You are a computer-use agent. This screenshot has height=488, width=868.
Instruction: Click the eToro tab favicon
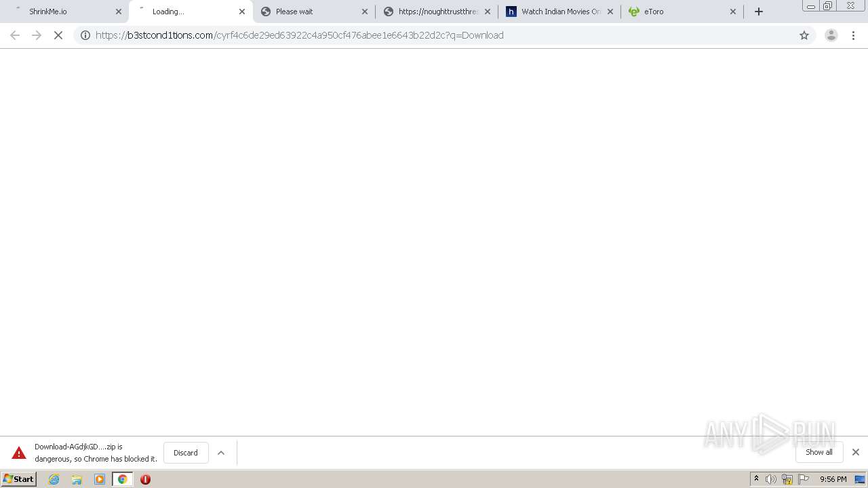[634, 12]
